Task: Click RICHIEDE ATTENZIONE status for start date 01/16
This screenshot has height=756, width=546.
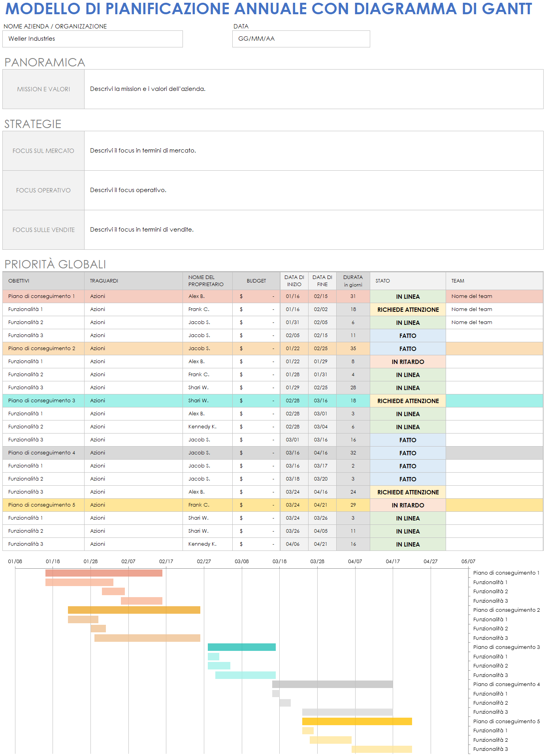Action: (x=408, y=309)
